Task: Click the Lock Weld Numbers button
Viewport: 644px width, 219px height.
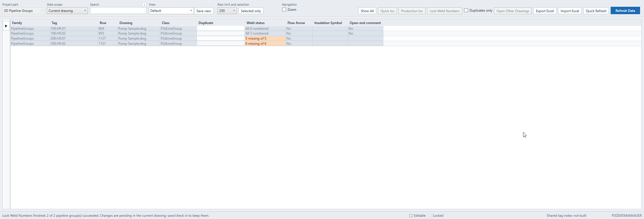Action: coord(445,11)
